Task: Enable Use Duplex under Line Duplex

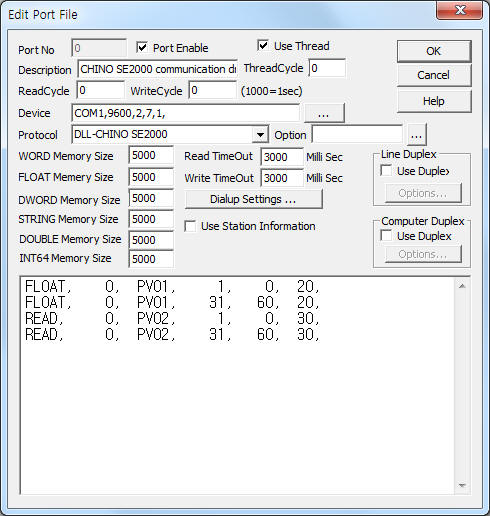Action: (386, 171)
